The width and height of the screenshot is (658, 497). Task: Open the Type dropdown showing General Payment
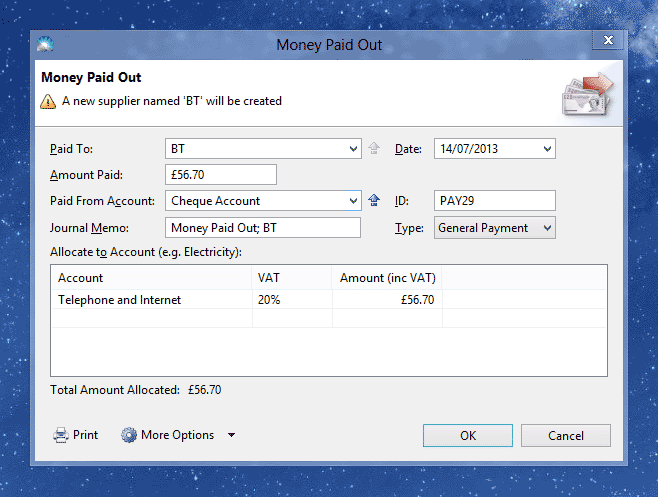point(547,228)
